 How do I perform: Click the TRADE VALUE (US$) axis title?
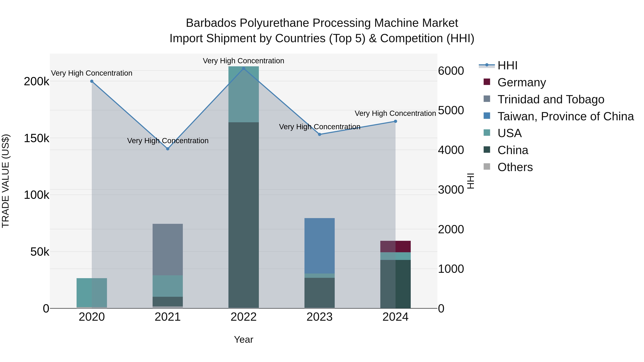pyautogui.click(x=6, y=181)
